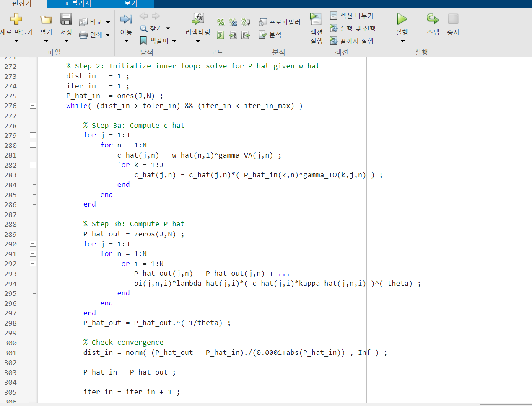This screenshot has width=532, height=406.
Task: Open the 인쇄 print dropdown
Action: [108, 35]
